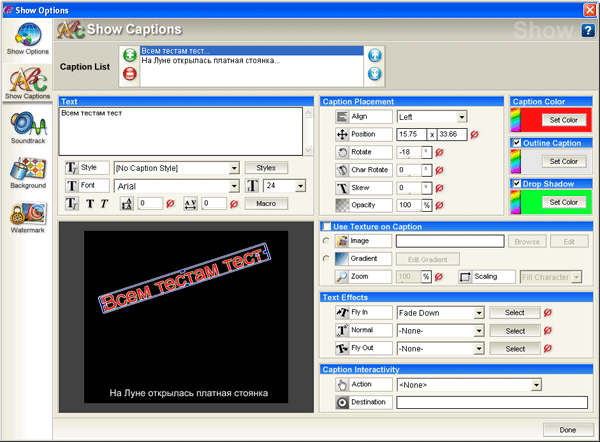Click the caption Text edit box

pos(181,131)
